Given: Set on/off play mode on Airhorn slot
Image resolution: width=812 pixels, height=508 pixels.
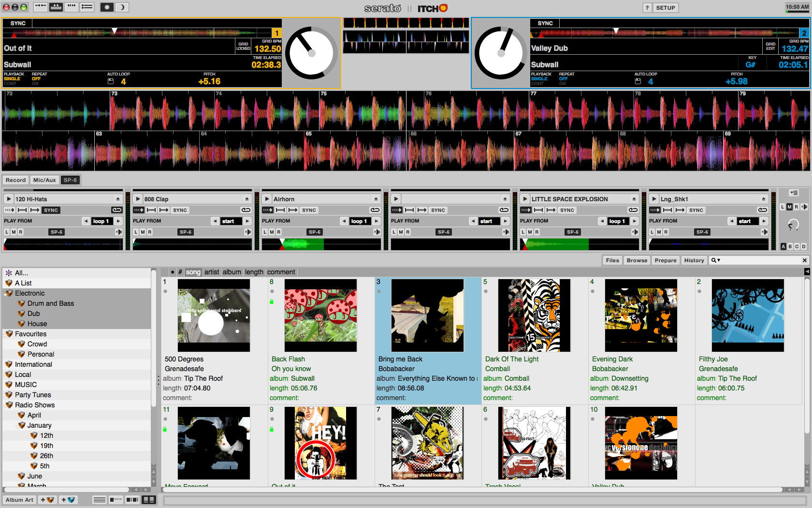Looking at the screenshot, I should point(293,210).
